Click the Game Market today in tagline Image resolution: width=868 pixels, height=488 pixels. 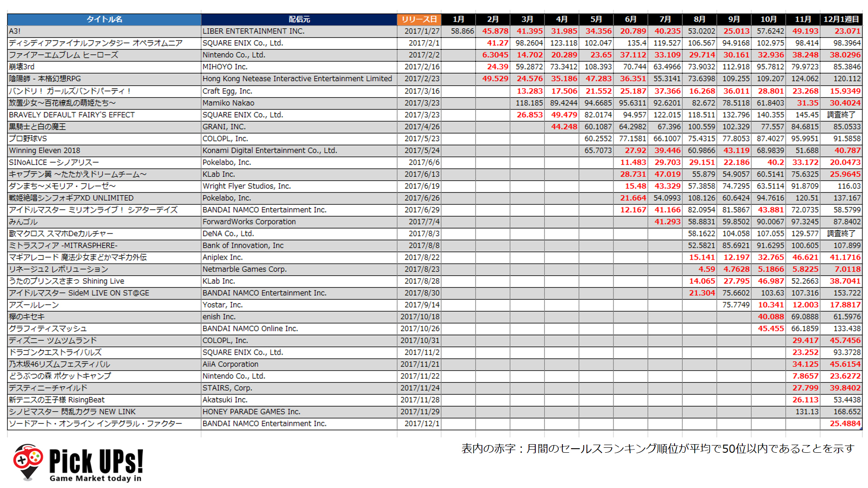point(95,478)
